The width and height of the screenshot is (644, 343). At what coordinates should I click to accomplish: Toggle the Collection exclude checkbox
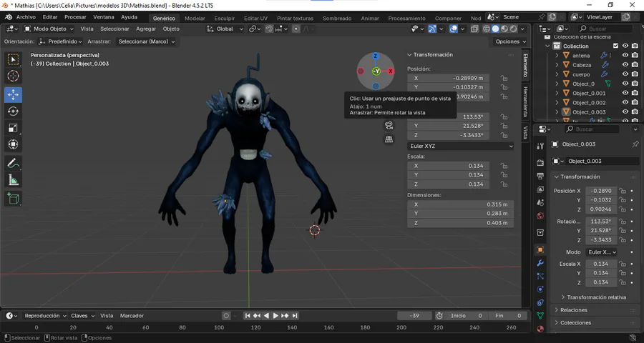pos(614,46)
